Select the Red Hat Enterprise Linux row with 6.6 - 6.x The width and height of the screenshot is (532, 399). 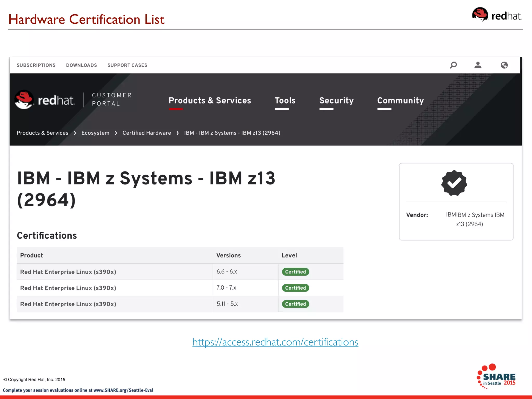(180, 272)
